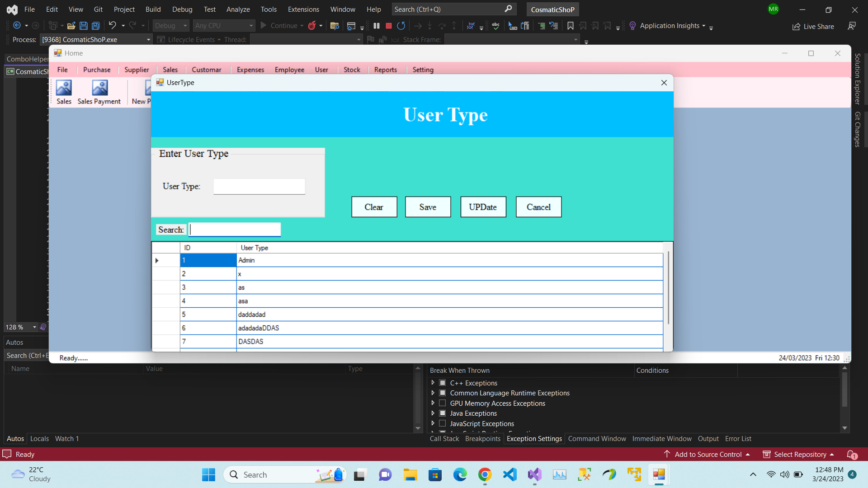Open Microsoft Store from taskbar
Screen dimensions: 868x488
435,474
